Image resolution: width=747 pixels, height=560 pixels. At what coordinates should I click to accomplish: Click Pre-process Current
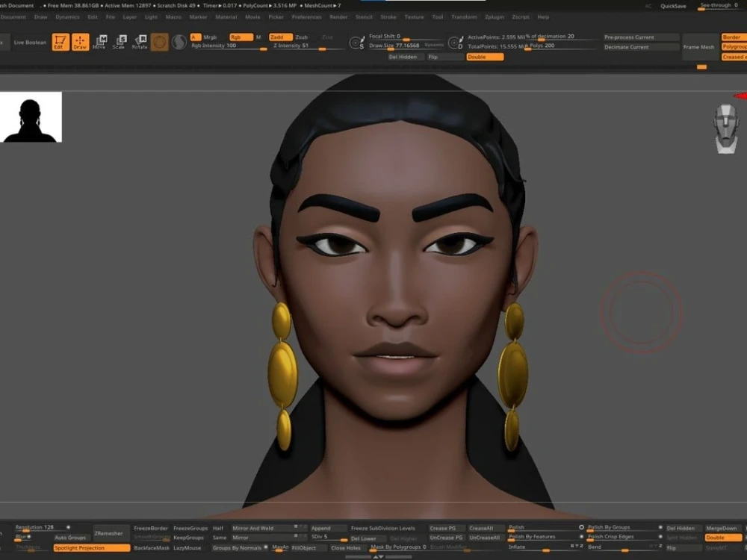tap(641, 37)
